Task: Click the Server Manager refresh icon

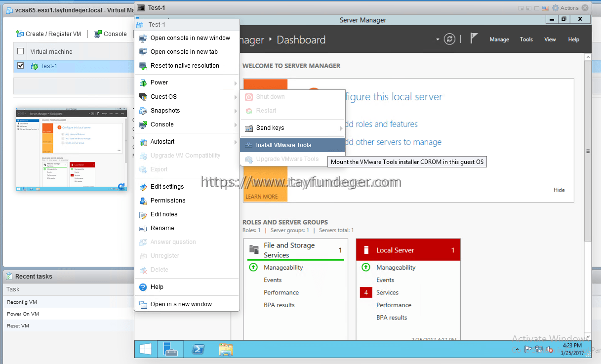Action: pos(449,40)
